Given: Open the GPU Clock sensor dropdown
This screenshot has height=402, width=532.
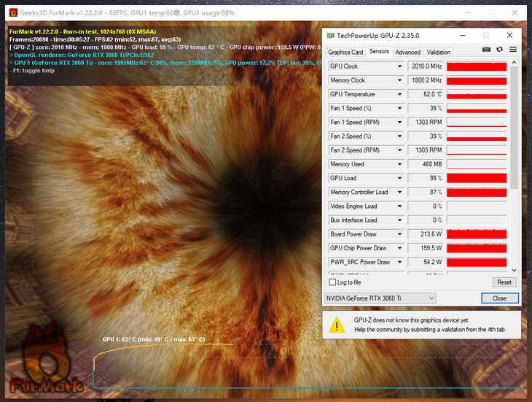Looking at the screenshot, I should (x=399, y=66).
